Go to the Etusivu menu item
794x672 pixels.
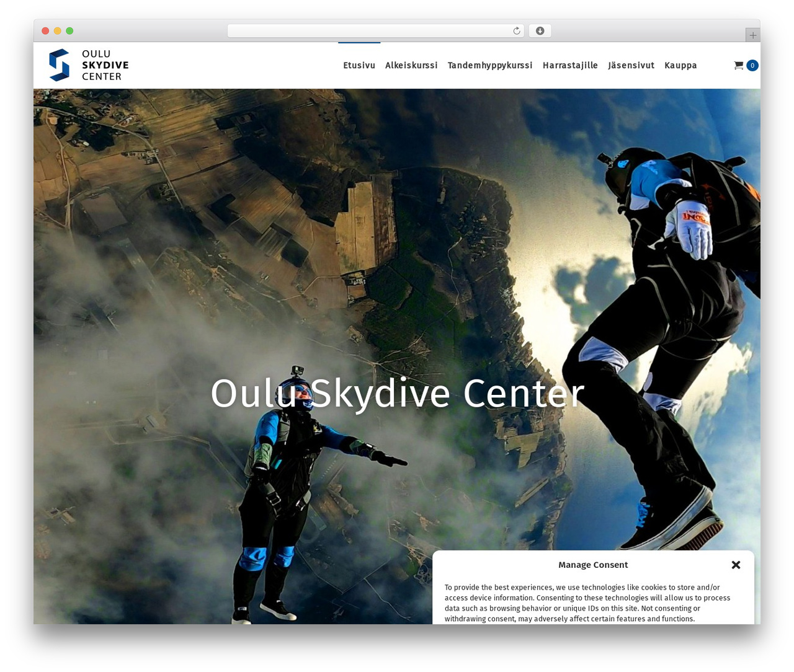(359, 65)
